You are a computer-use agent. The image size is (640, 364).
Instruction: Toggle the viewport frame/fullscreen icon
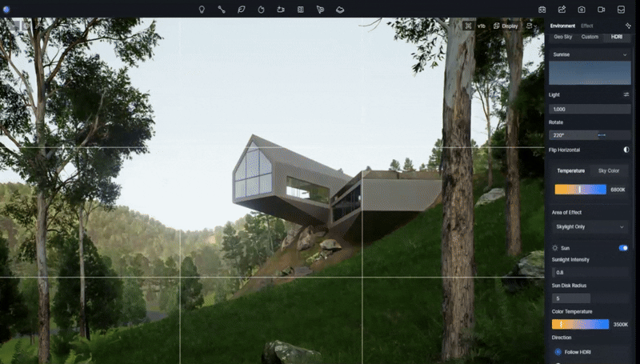tap(468, 26)
